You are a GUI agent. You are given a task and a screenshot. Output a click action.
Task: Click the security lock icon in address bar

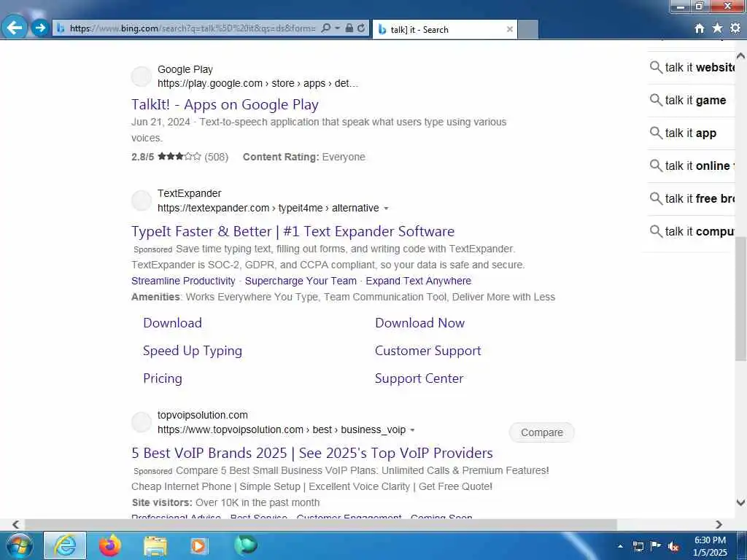click(x=349, y=28)
